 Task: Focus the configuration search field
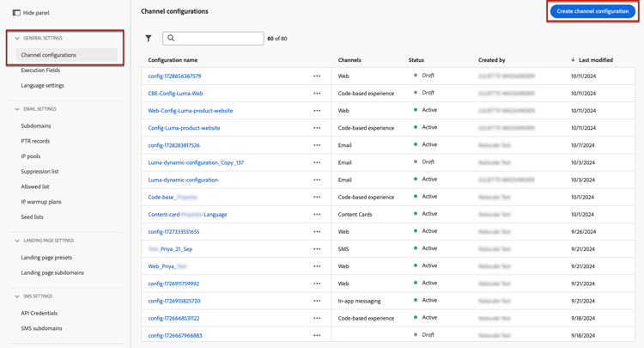point(219,39)
